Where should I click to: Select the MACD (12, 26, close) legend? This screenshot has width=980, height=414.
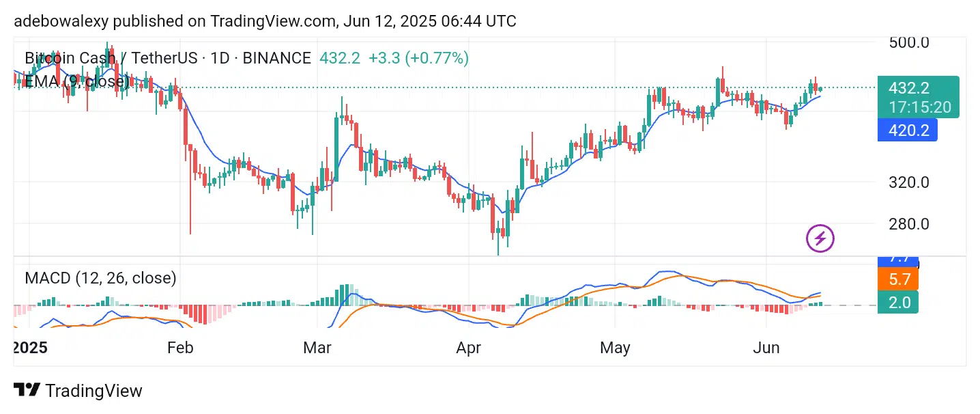[100, 278]
